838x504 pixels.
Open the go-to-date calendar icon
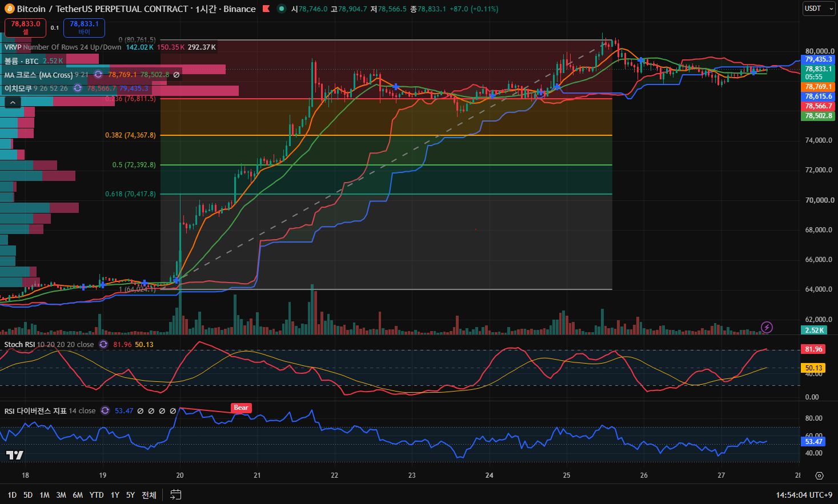click(x=176, y=495)
